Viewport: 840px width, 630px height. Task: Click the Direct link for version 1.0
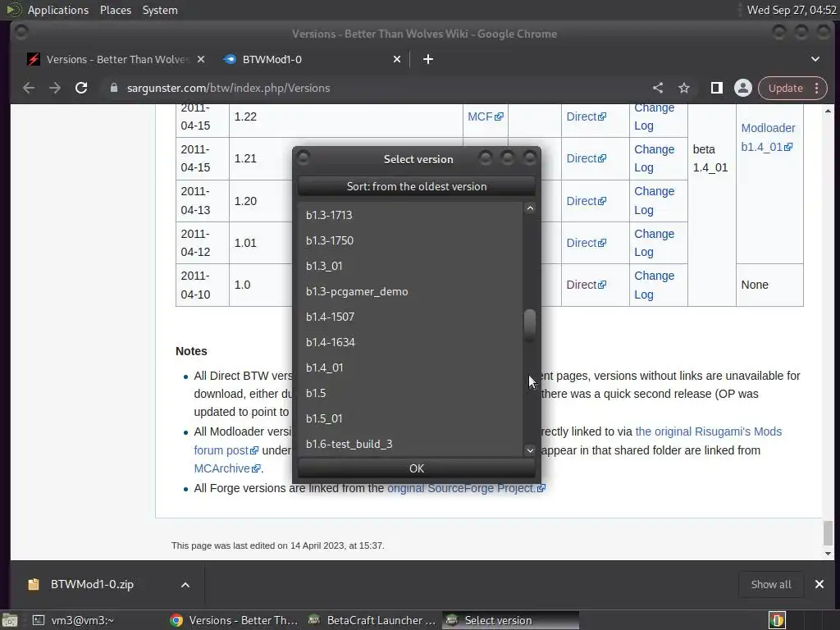pyautogui.click(x=586, y=285)
